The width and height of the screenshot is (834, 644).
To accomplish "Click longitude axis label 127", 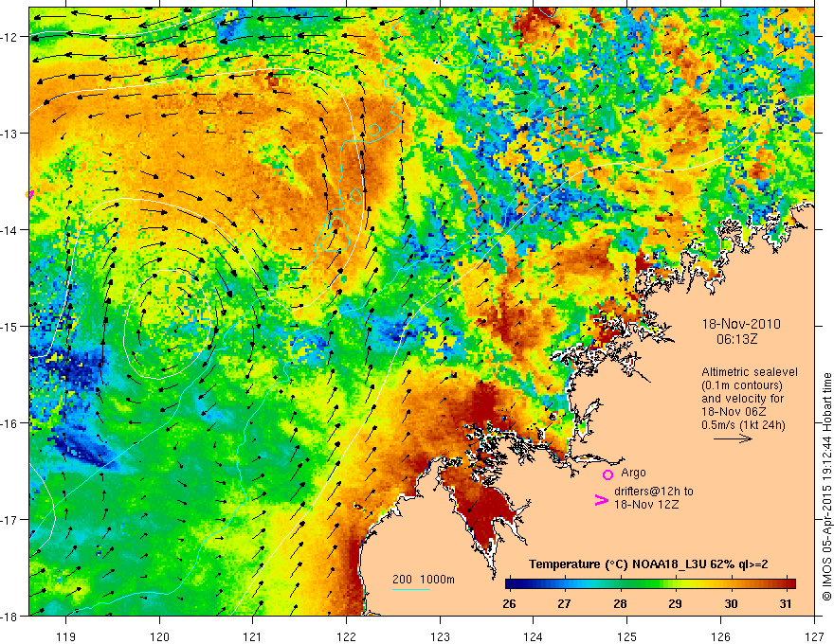I will tap(814, 636).
